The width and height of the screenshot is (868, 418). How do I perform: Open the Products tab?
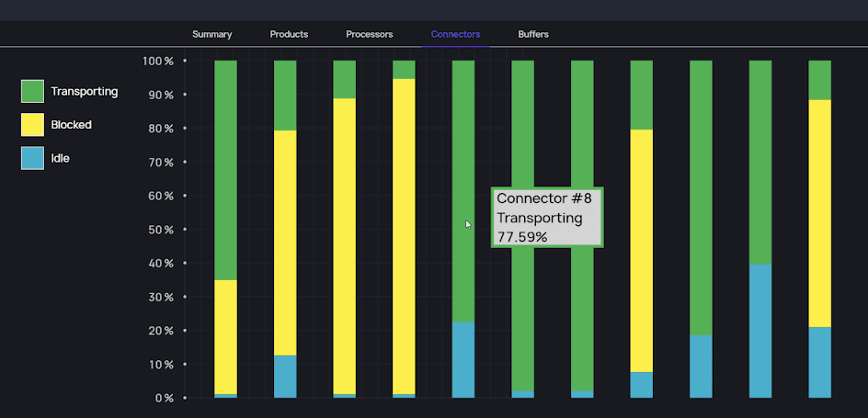289,34
